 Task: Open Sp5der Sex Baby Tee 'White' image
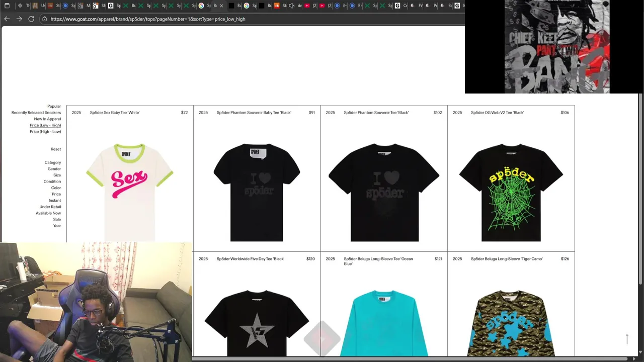click(130, 192)
